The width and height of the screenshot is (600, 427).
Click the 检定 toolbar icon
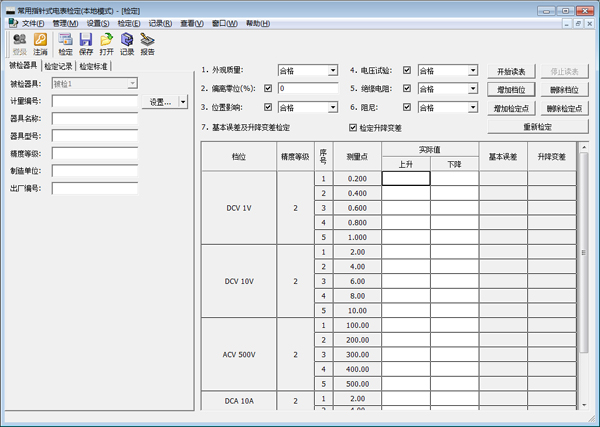click(65, 42)
